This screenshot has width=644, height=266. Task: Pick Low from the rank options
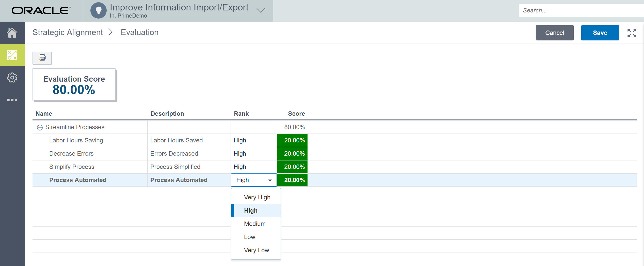249,237
